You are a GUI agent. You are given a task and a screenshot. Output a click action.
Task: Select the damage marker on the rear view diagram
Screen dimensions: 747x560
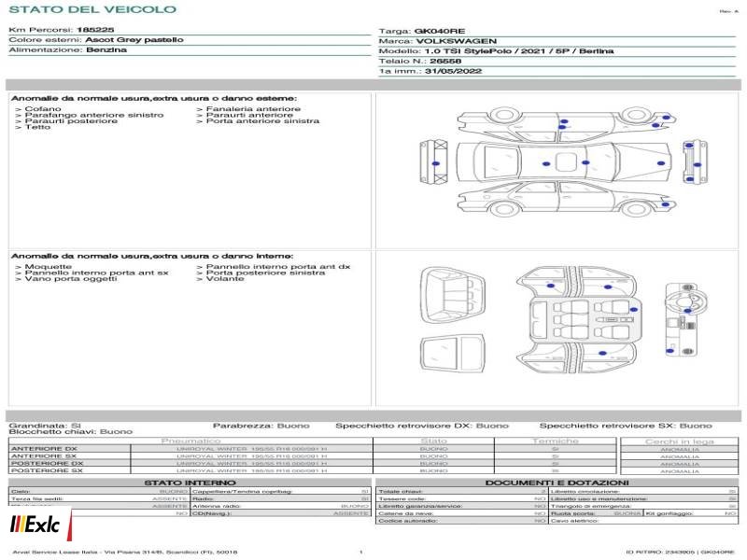[435, 163]
